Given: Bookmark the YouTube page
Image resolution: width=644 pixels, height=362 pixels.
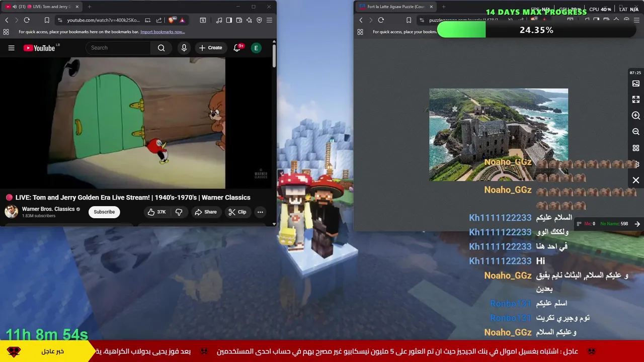Looking at the screenshot, I should (x=47, y=20).
